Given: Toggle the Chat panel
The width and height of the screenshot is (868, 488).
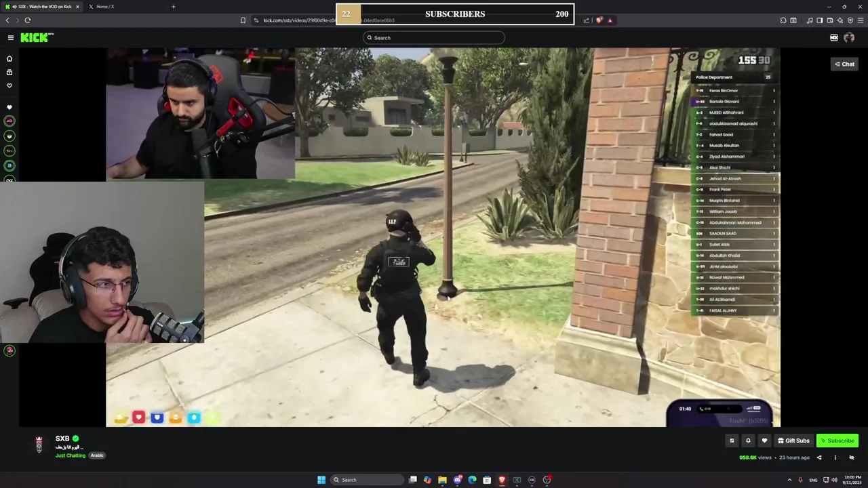Looking at the screenshot, I should (844, 64).
